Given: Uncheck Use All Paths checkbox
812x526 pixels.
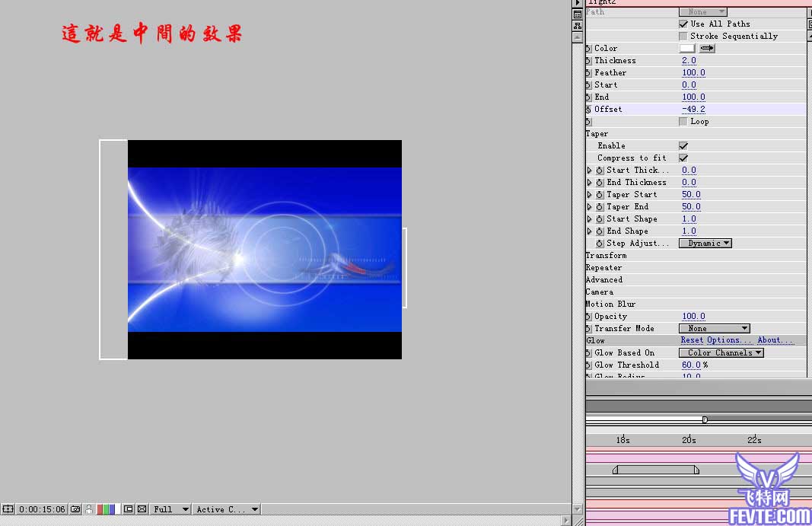Looking at the screenshot, I should (x=683, y=24).
